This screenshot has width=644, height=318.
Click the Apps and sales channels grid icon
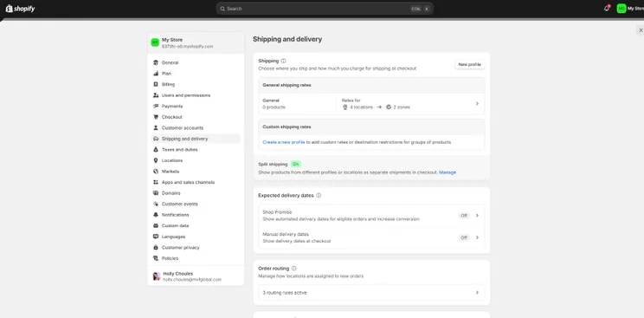(156, 182)
